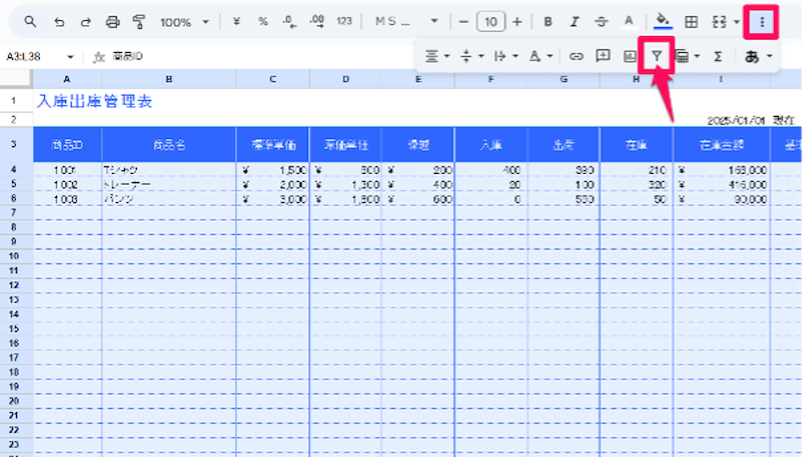Open the borders tool
This screenshot has height=457, width=804.
point(691,22)
